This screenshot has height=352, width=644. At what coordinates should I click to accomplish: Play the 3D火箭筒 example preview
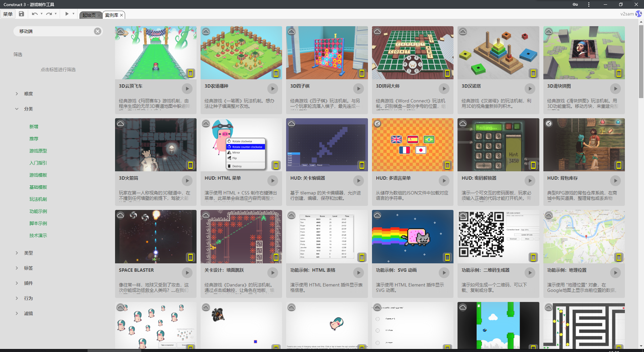tap(187, 181)
